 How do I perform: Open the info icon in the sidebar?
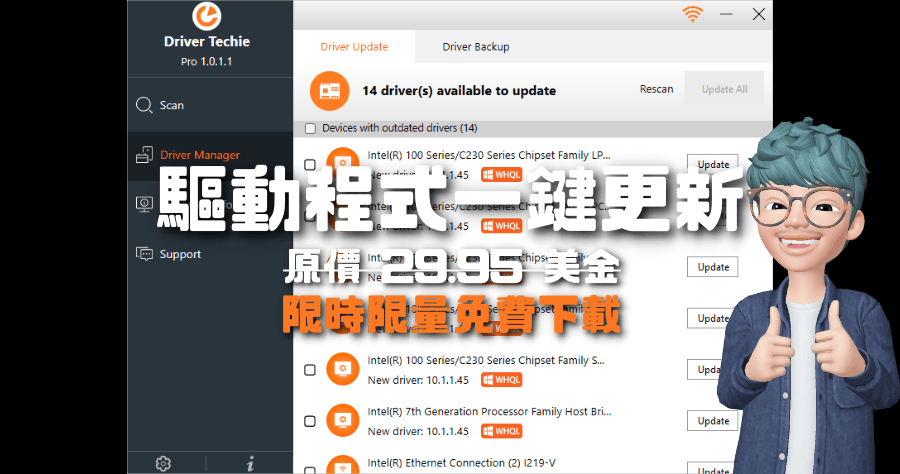(x=250, y=463)
